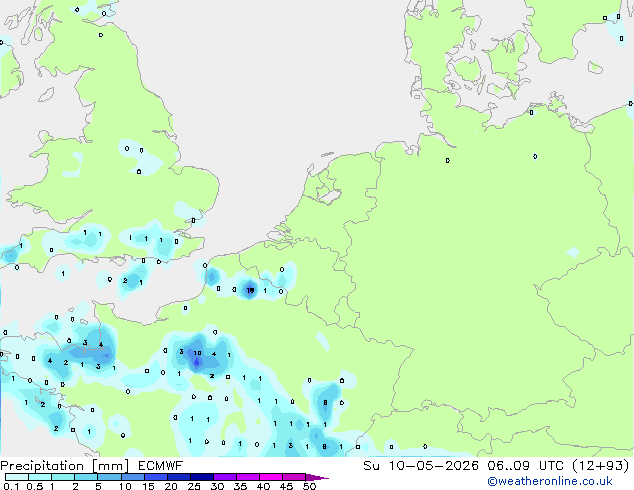Click the 15–20 mm legend color box
The height and width of the screenshot is (490, 634).
[156, 477]
